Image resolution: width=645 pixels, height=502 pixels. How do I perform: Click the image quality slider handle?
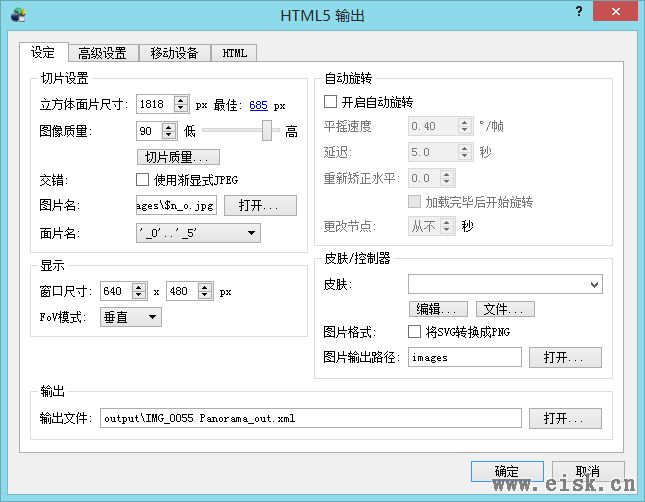[x=268, y=131]
